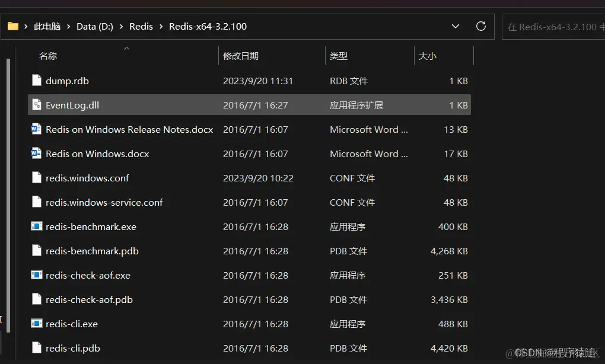This screenshot has height=364, width=605.
Task: Select redis-cli.pdb file name
Action: pyautogui.click(x=73, y=348)
